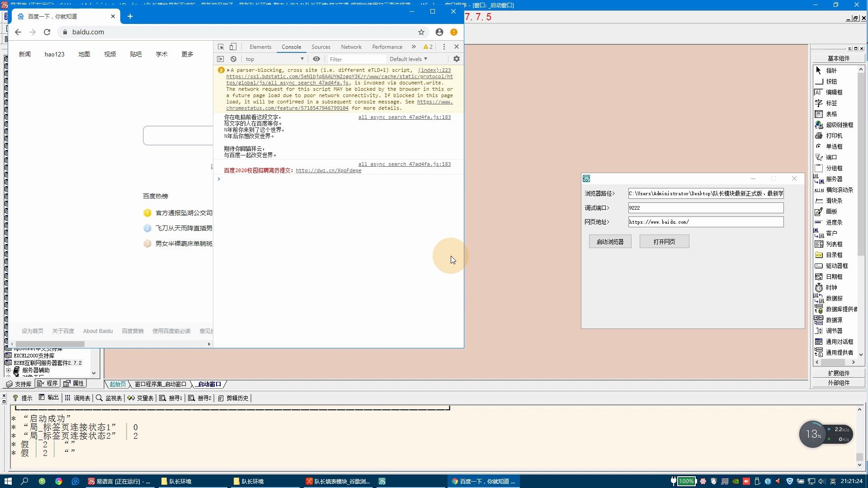Bookmark page with the star icon

pos(421,32)
